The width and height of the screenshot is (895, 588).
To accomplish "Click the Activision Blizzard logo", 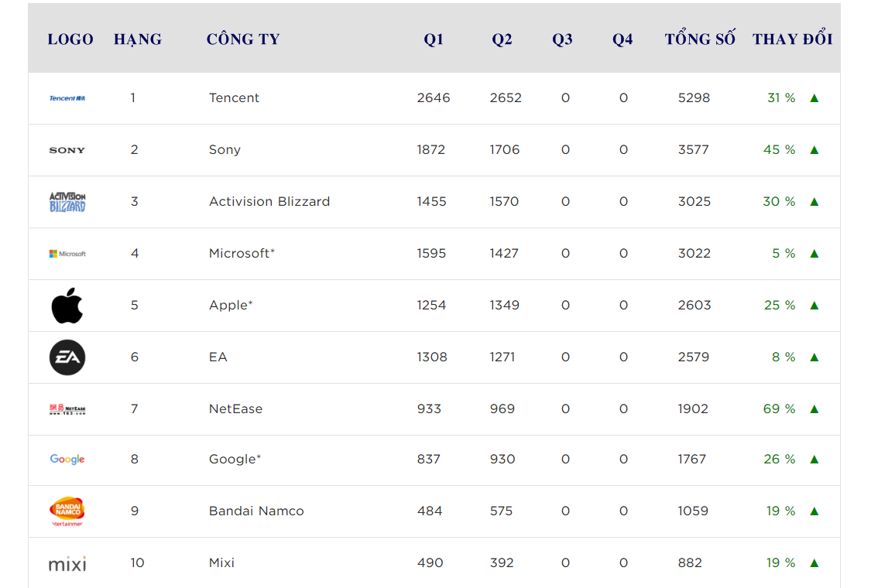I will (67, 202).
